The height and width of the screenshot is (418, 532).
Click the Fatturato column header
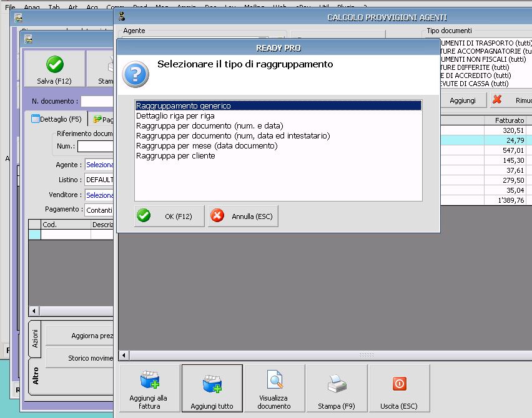pyautogui.click(x=505, y=120)
